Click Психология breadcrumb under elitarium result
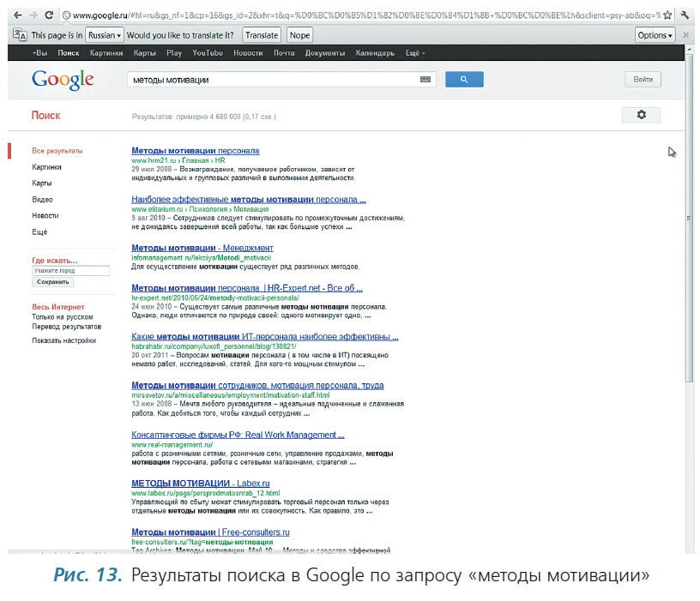The height and width of the screenshot is (601, 700). tap(208, 209)
